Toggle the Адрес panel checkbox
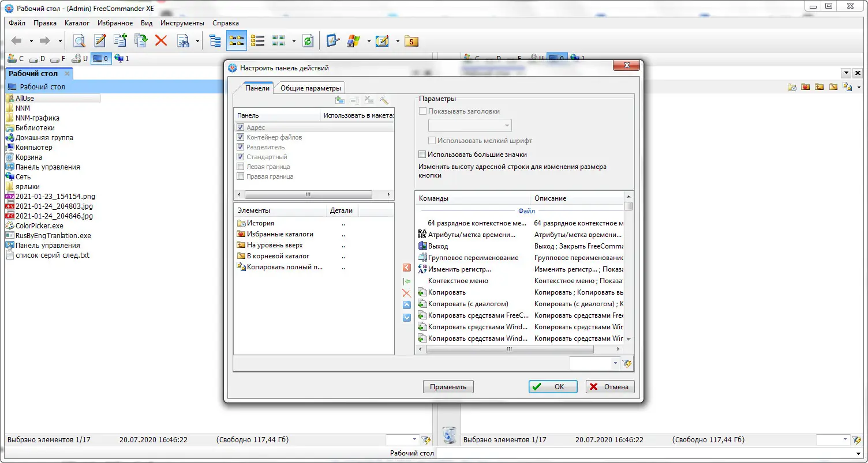The image size is (868, 463). (241, 127)
